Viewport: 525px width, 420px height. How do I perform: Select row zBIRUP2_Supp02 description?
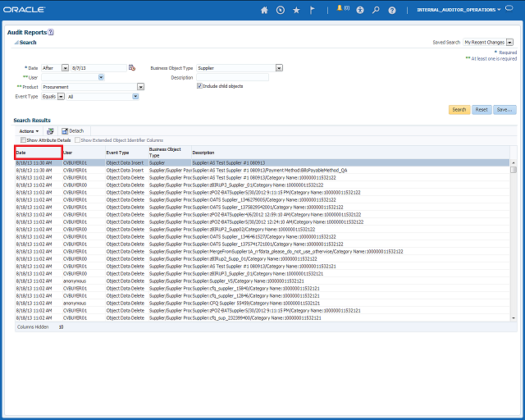[262, 230]
